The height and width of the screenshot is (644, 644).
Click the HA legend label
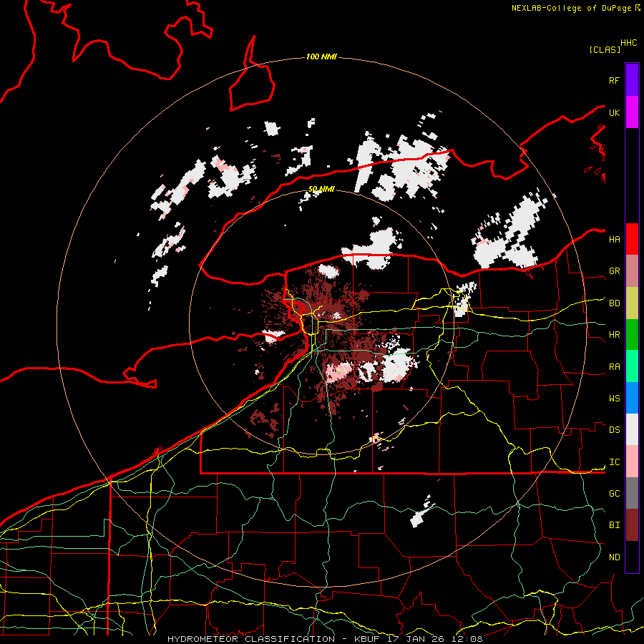pos(614,239)
